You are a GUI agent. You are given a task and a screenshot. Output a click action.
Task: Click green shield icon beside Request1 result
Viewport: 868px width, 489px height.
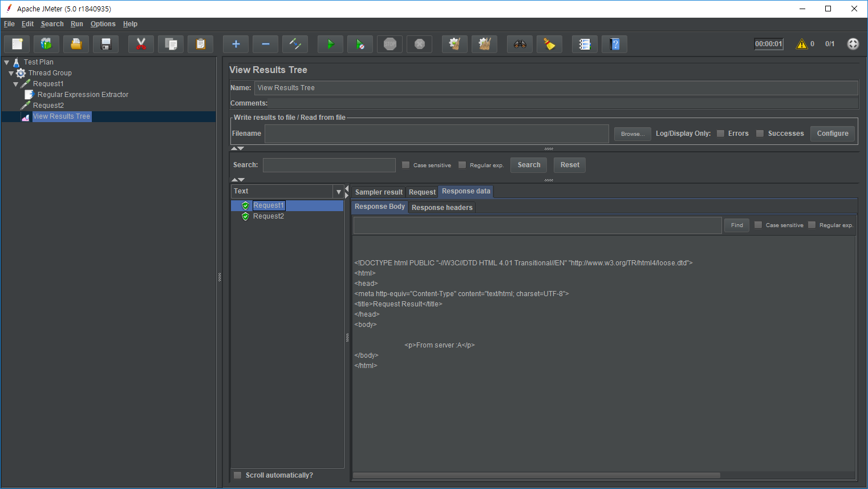246,205
